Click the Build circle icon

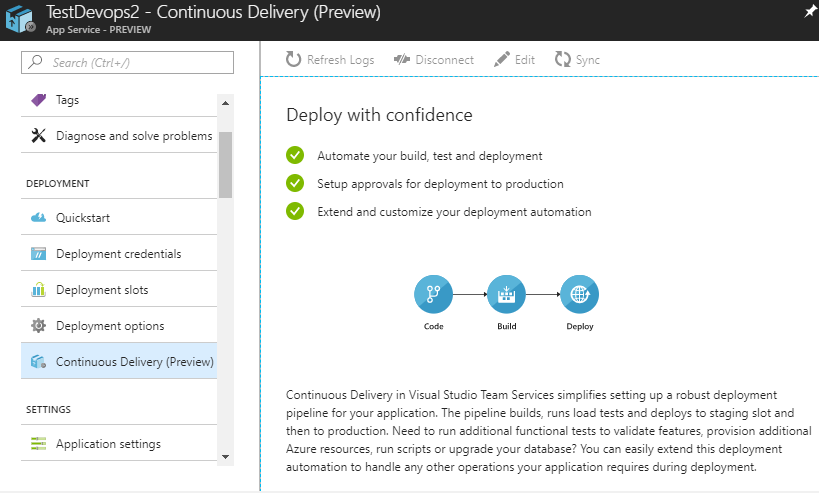click(x=507, y=294)
